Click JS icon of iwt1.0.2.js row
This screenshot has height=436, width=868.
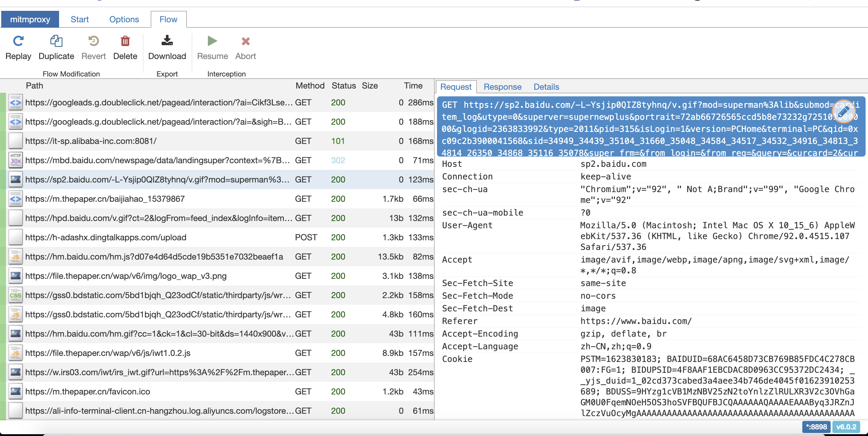point(15,353)
